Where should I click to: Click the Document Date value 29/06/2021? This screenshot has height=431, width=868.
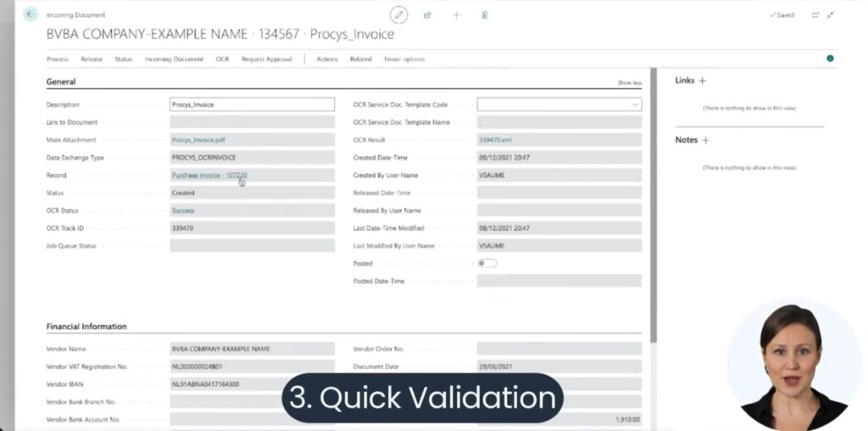495,367
